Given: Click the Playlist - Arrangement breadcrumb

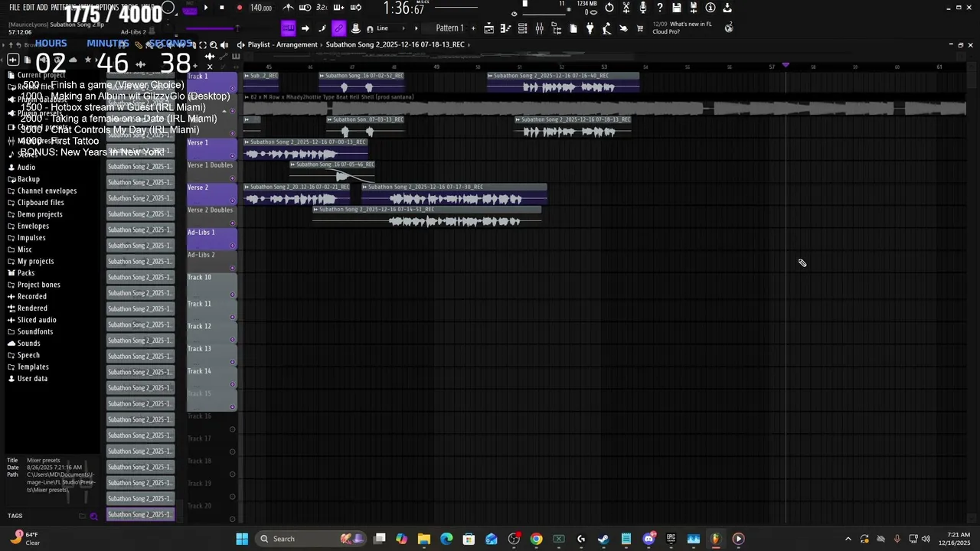Looking at the screenshot, I should click(x=283, y=44).
